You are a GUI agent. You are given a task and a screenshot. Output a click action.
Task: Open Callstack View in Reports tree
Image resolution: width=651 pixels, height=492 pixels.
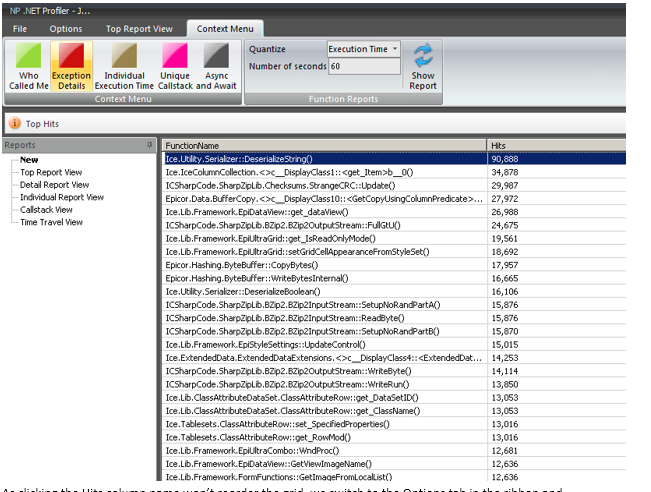(x=46, y=210)
